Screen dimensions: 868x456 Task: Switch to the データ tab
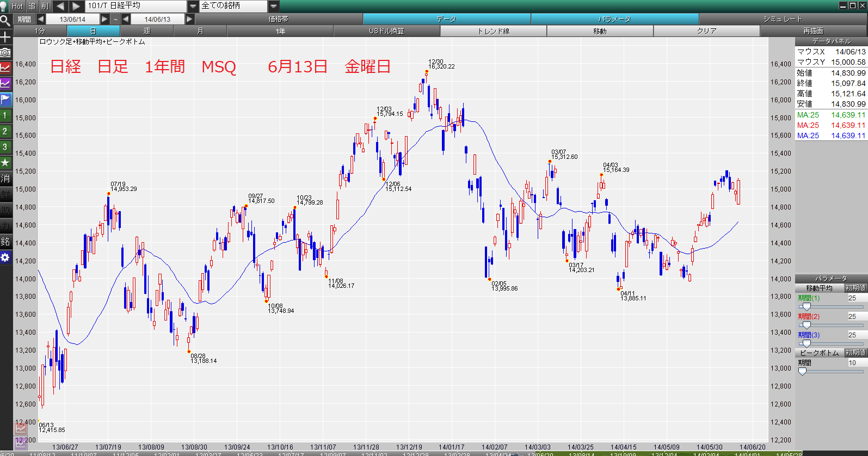pyautogui.click(x=446, y=19)
